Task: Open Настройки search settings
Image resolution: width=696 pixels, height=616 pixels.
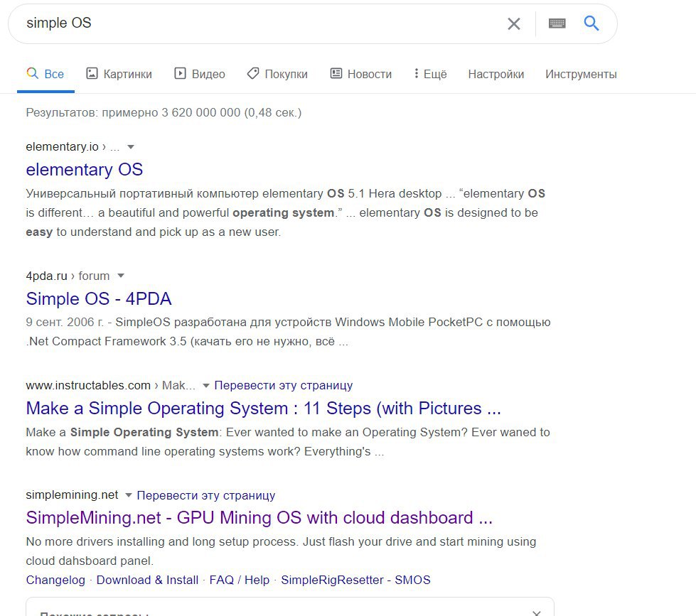Action: click(496, 74)
